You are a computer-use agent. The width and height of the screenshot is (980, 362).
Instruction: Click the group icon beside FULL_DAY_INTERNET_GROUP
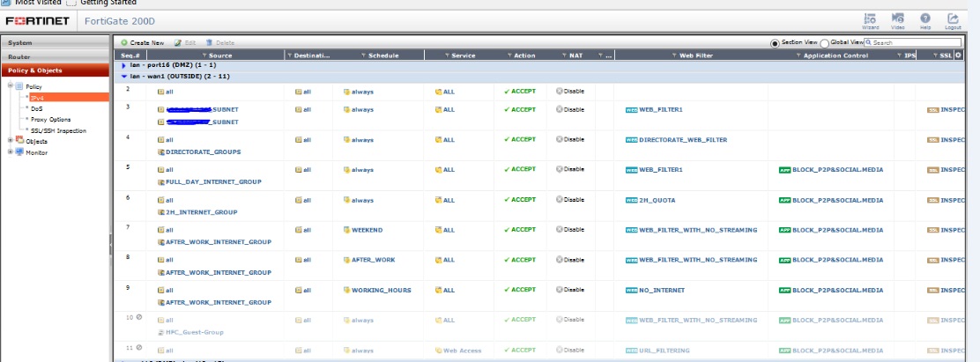click(x=161, y=181)
